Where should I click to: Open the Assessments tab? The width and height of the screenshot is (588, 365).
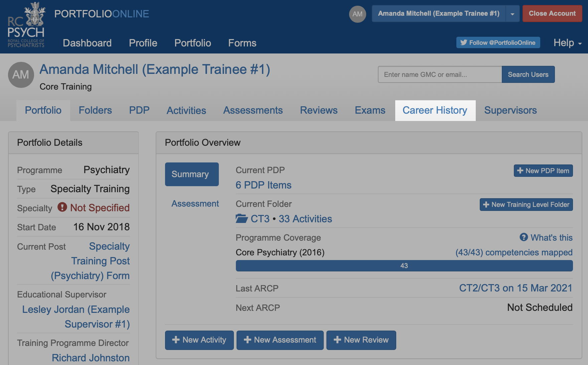click(x=253, y=110)
